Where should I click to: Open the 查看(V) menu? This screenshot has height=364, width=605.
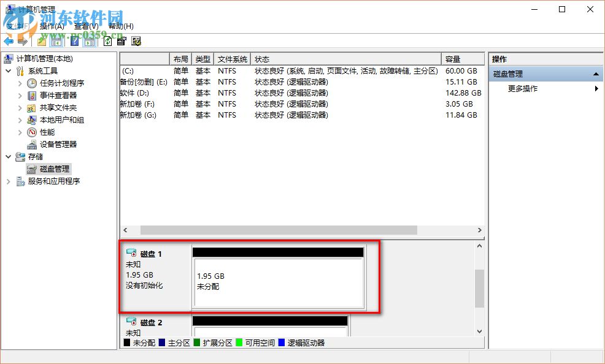point(87,26)
